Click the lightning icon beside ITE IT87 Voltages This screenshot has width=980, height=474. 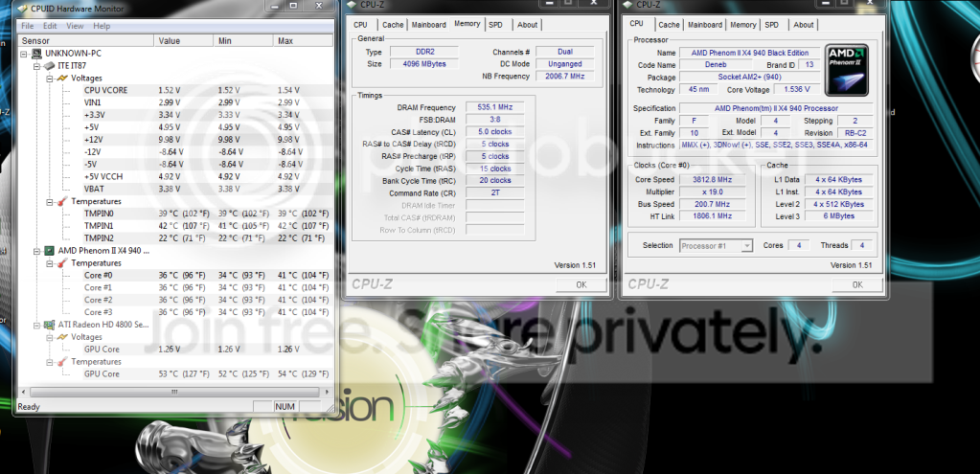click(62, 79)
